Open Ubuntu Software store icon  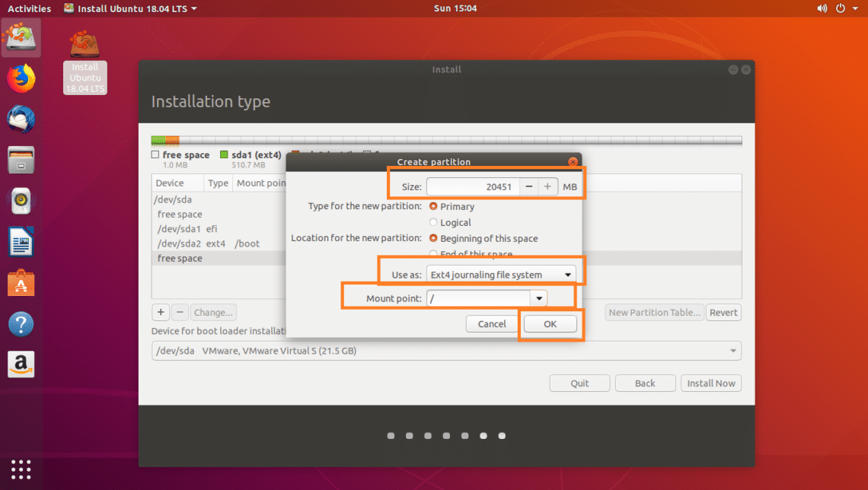pyautogui.click(x=21, y=284)
